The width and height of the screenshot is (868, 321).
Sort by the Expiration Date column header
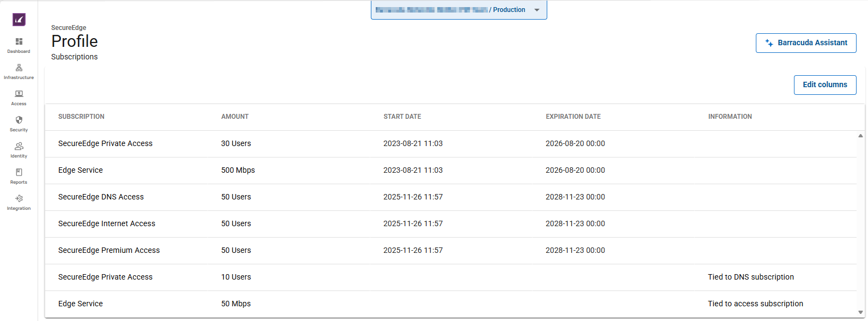[x=573, y=117]
